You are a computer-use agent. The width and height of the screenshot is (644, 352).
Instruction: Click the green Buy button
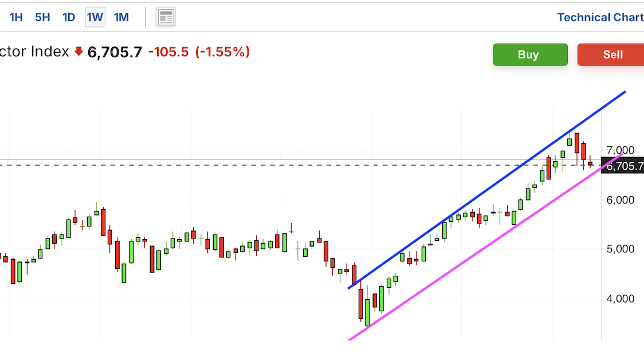click(530, 54)
